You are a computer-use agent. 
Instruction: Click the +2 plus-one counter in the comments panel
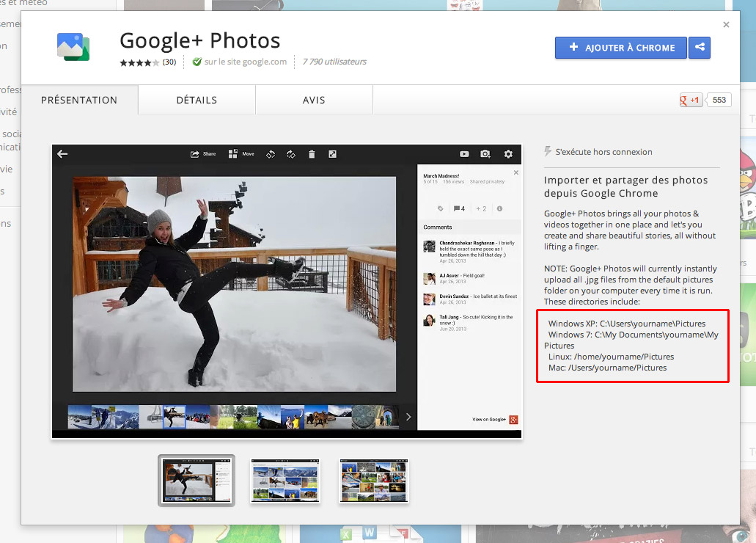[x=481, y=208]
